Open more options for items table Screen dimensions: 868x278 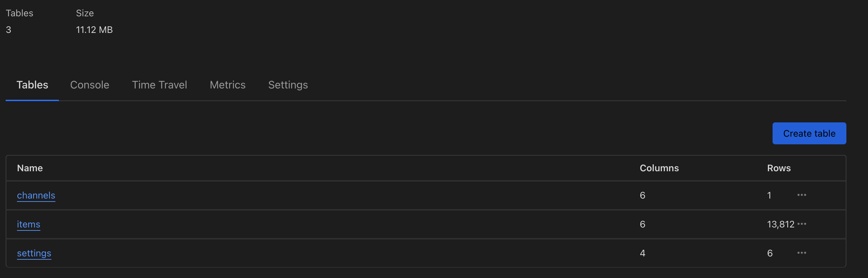[801, 224]
